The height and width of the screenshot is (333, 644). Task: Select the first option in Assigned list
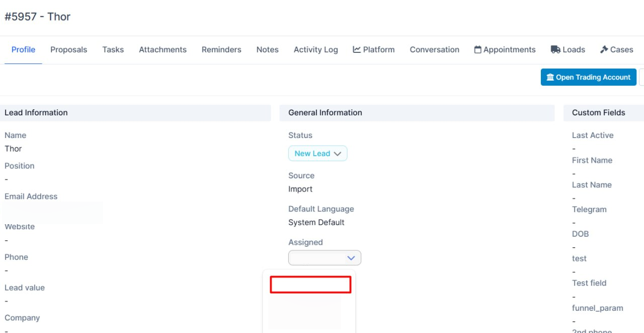coord(310,285)
